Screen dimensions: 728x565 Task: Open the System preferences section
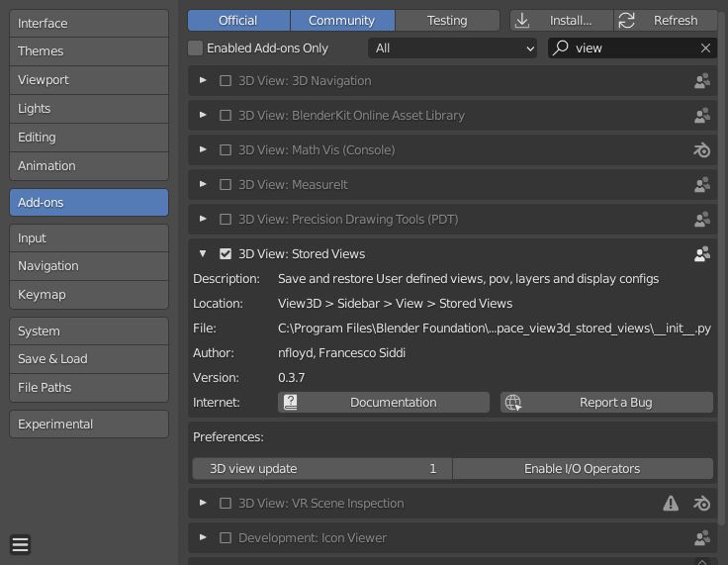coord(89,331)
